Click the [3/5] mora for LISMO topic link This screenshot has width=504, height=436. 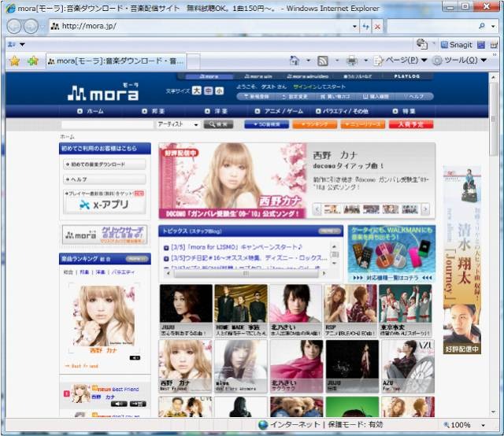[236, 247]
